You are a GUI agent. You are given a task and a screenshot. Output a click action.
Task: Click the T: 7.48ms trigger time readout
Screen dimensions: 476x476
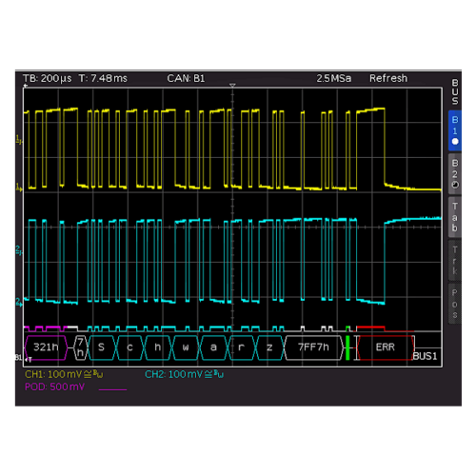tap(103, 78)
